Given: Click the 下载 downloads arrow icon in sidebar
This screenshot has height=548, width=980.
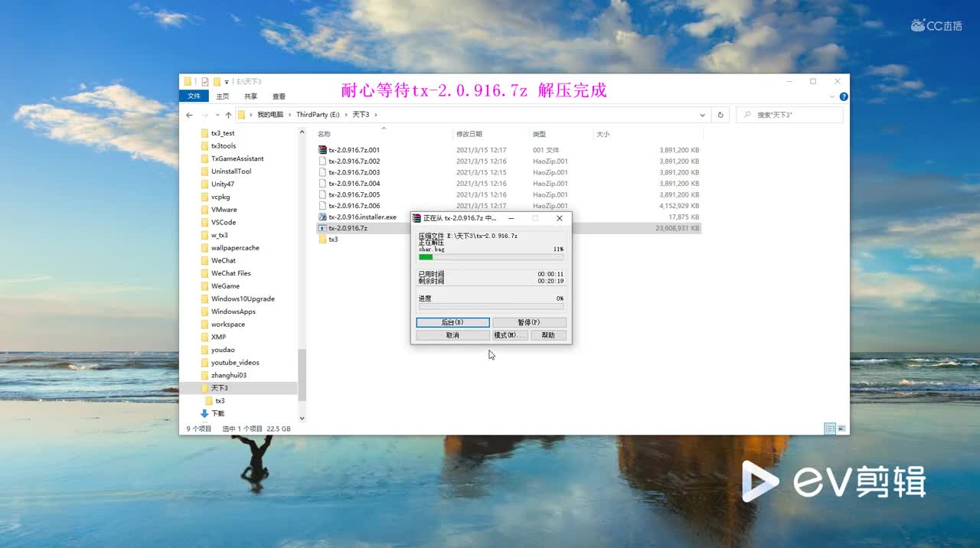Looking at the screenshot, I should 204,413.
